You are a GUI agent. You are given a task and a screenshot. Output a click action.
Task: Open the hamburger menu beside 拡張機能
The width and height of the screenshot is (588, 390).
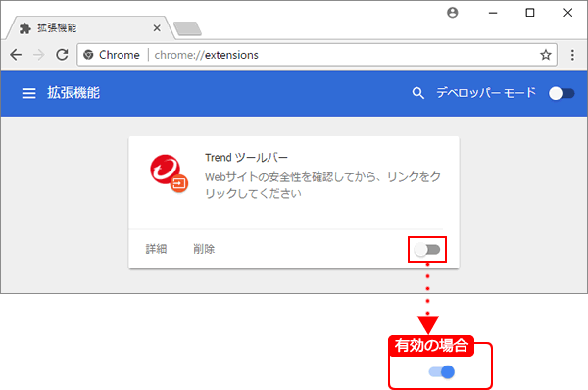click(x=28, y=93)
